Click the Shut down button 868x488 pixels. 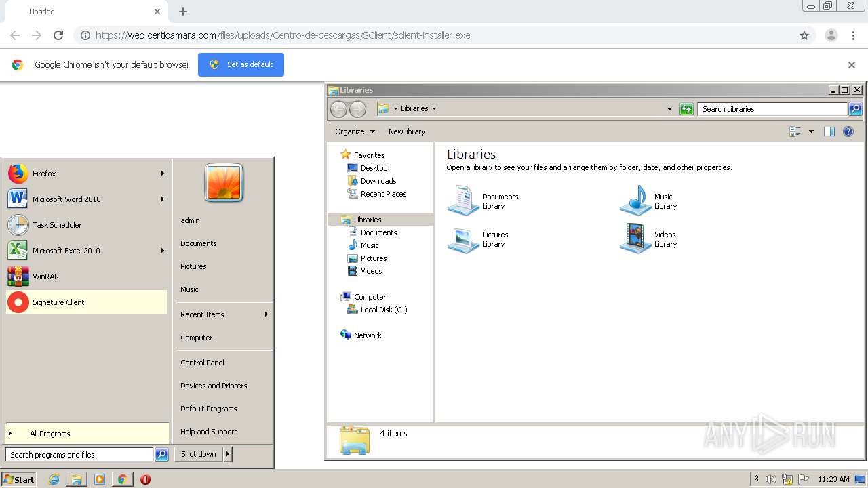pyautogui.click(x=199, y=454)
